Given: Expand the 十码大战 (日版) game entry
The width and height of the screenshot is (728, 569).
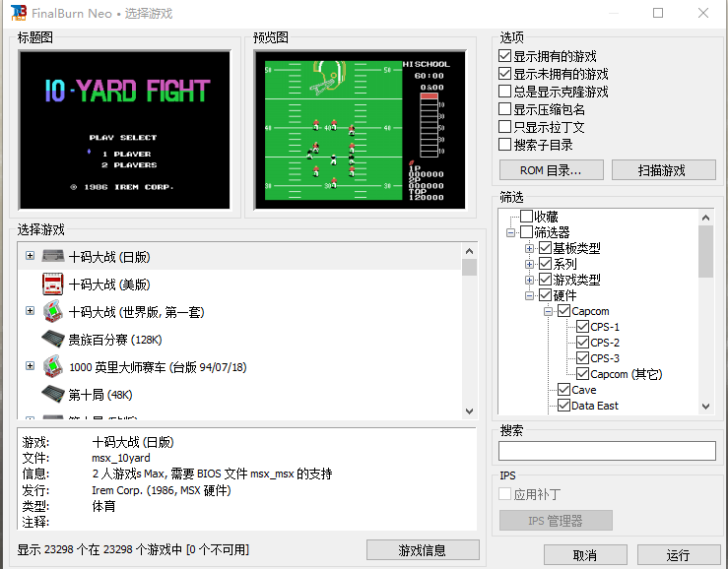Looking at the screenshot, I should pos(30,256).
